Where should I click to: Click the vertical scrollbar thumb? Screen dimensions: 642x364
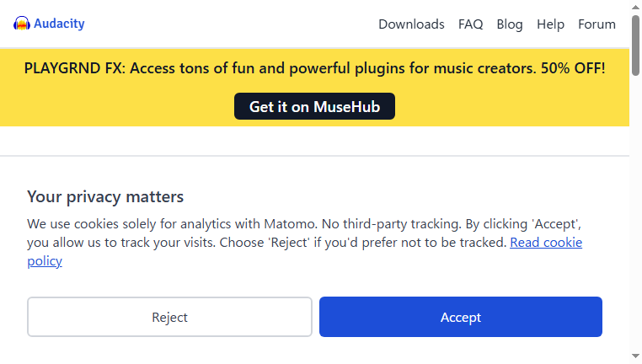(635, 45)
